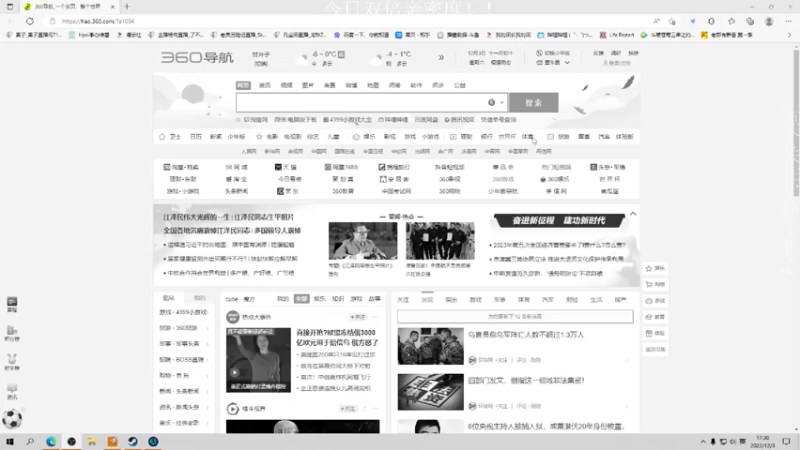Expand the 旅游·360旅游 row arrow
The height and width of the screenshot is (450, 800).
207,328
